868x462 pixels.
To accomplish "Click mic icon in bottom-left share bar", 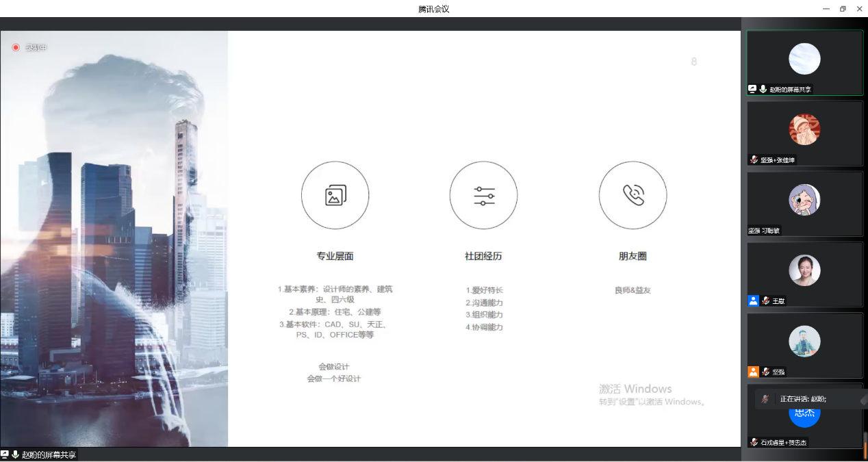I will [15, 454].
